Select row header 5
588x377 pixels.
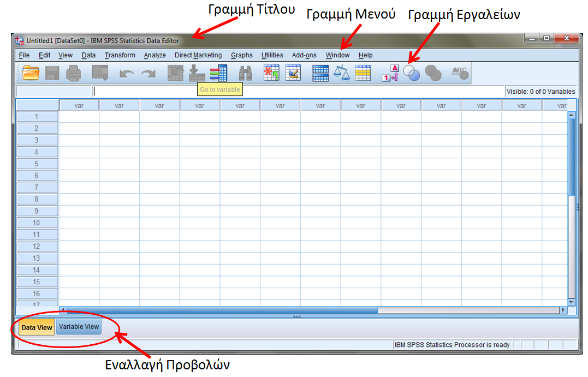coord(37,164)
